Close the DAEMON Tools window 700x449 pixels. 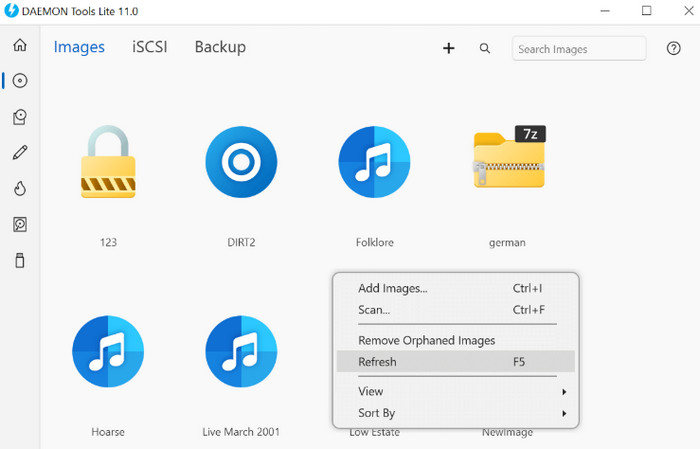tap(689, 11)
